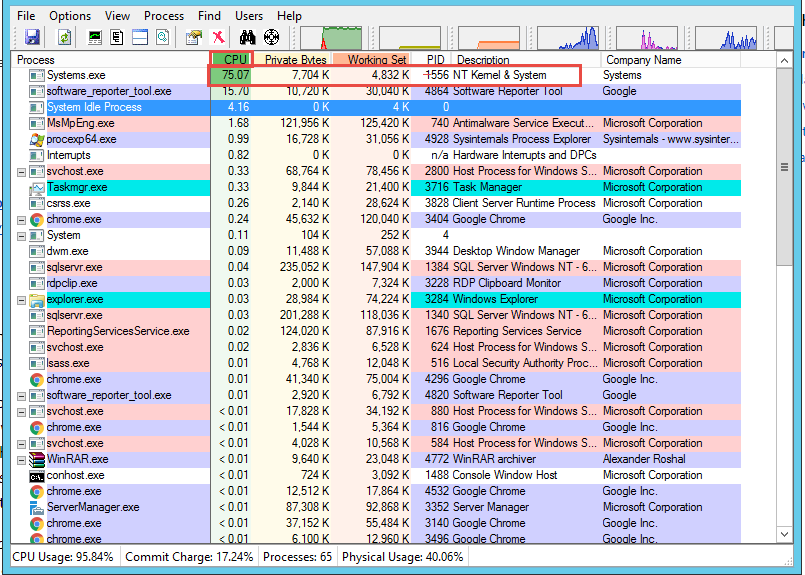Collapse the explorer.exe tree node
Image resolution: width=805 pixels, height=575 pixels.
pyautogui.click(x=22, y=300)
